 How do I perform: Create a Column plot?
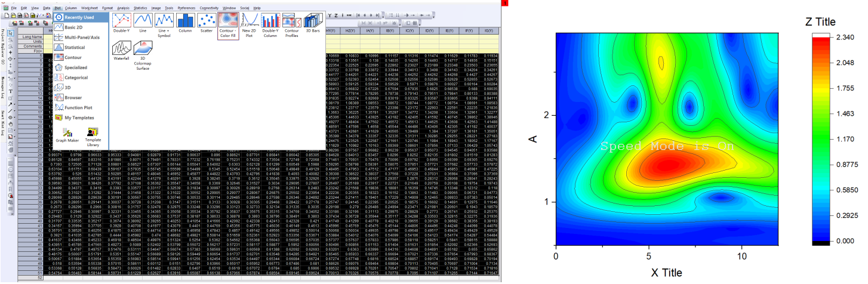pyautogui.click(x=185, y=24)
